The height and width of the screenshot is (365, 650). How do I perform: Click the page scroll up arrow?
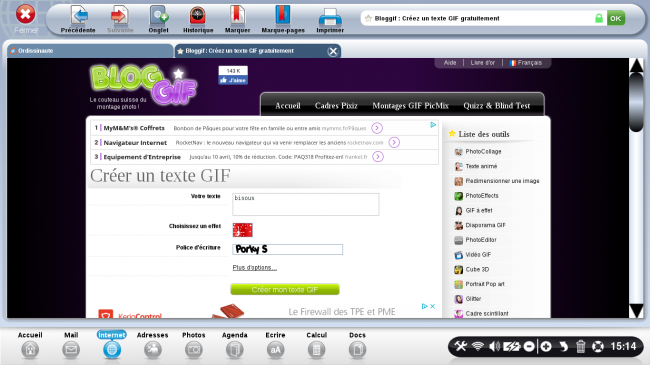tap(636, 65)
